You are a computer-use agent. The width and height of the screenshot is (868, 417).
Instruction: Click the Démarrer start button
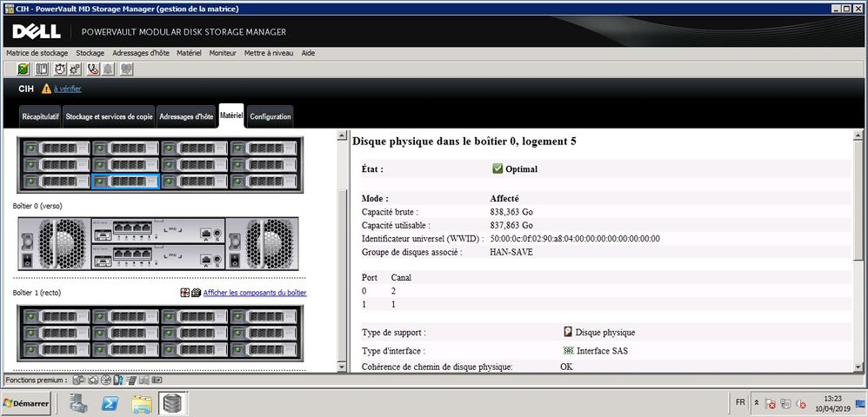tap(26, 403)
